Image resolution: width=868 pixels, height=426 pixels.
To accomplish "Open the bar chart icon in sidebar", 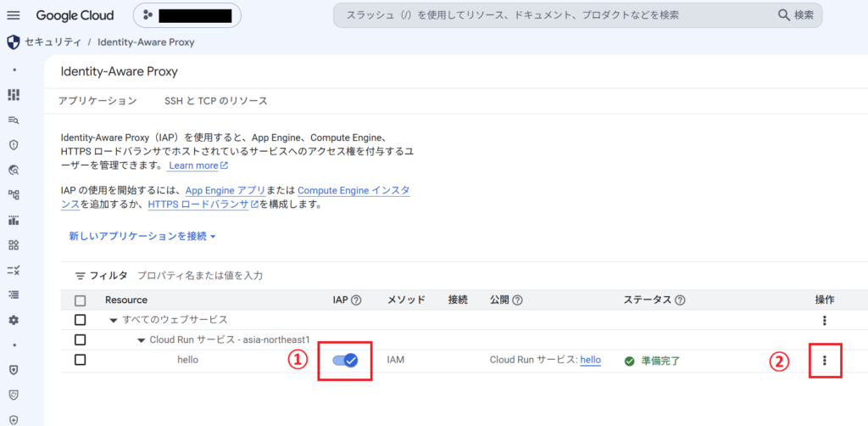I will click(x=14, y=220).
